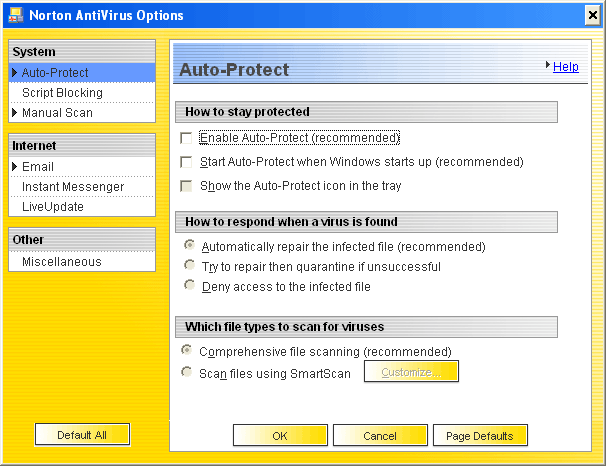Screen dimensions: 606x466
Task: Select Deny access to the infected file
Action: point(188,286)
